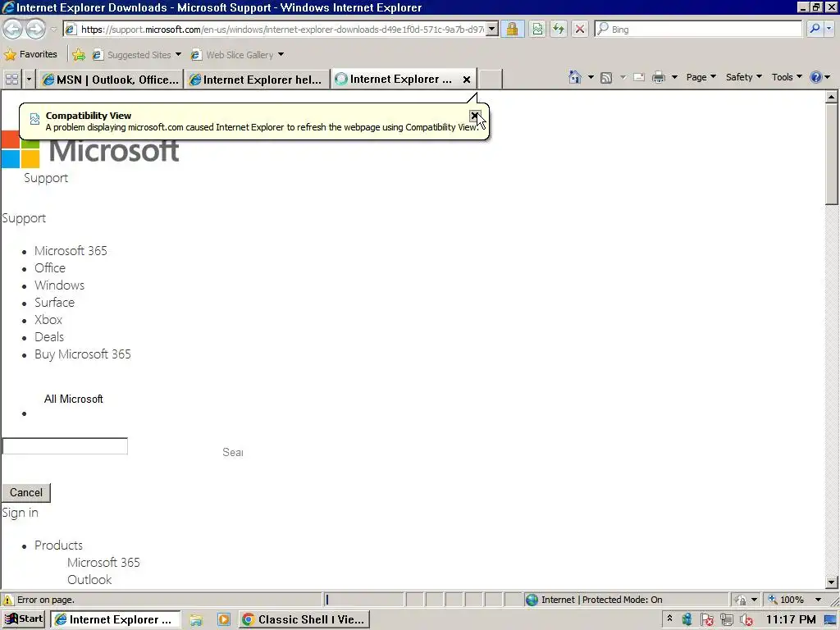Image resolution: width=840 pixels, height=630 pixels.
Task: Click the Microsoft logo
Action: tap(90, 149)
